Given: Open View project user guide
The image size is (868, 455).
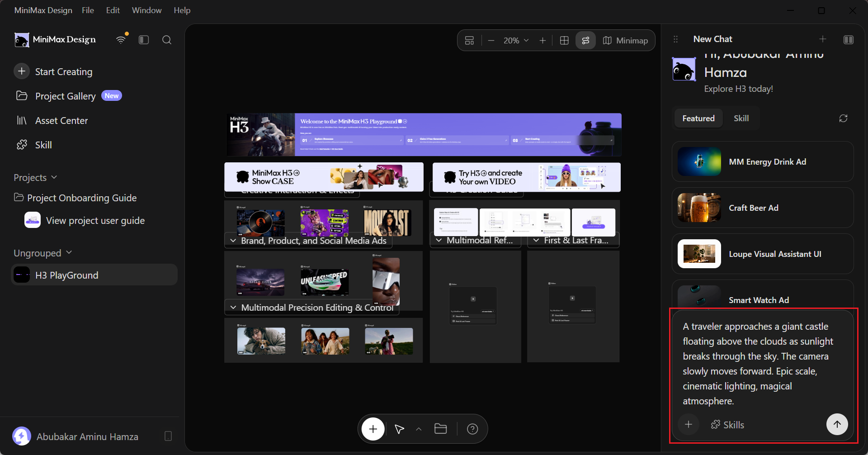Looking at the screenshot, I should point(85,220).
